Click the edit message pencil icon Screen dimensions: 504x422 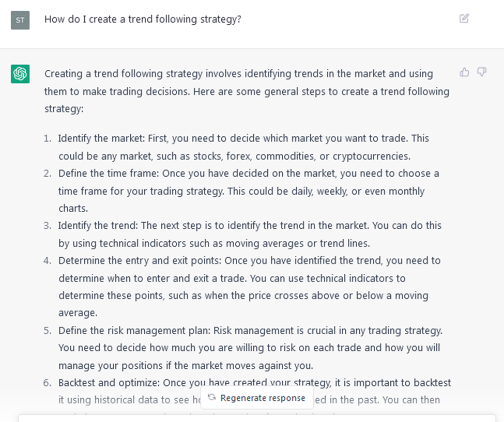pyautogui.click(x=464, y=19)
